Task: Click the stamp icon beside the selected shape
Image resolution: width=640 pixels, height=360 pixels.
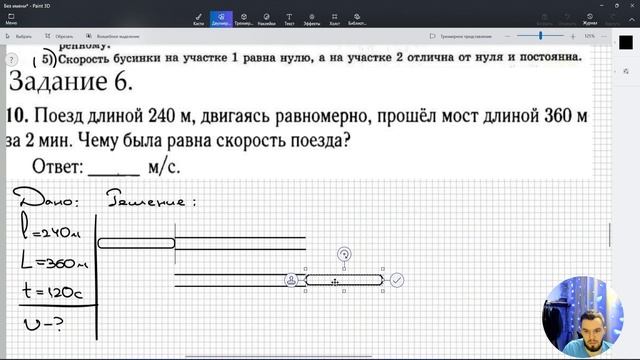Action: click(x=291, y=280)
